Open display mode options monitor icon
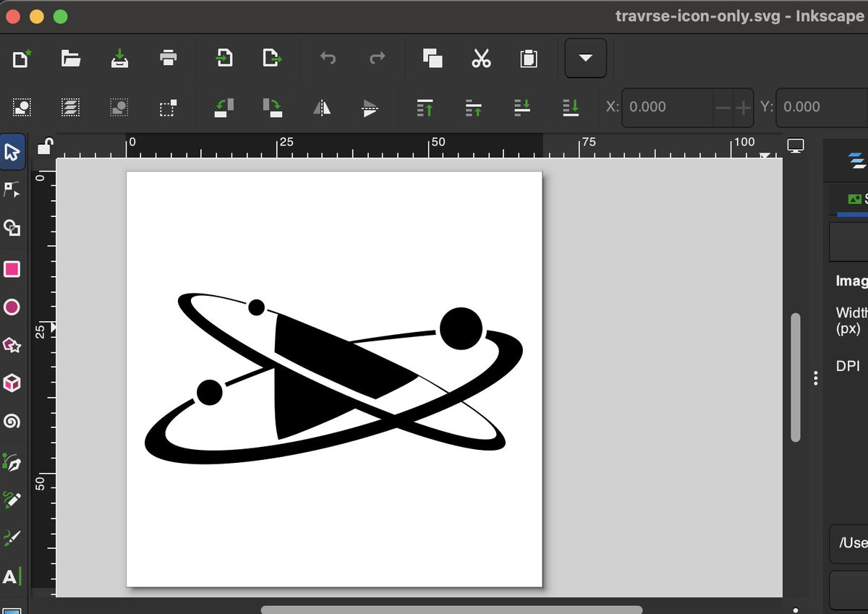This screenshot has width=868, height=614. coord(796,145)
